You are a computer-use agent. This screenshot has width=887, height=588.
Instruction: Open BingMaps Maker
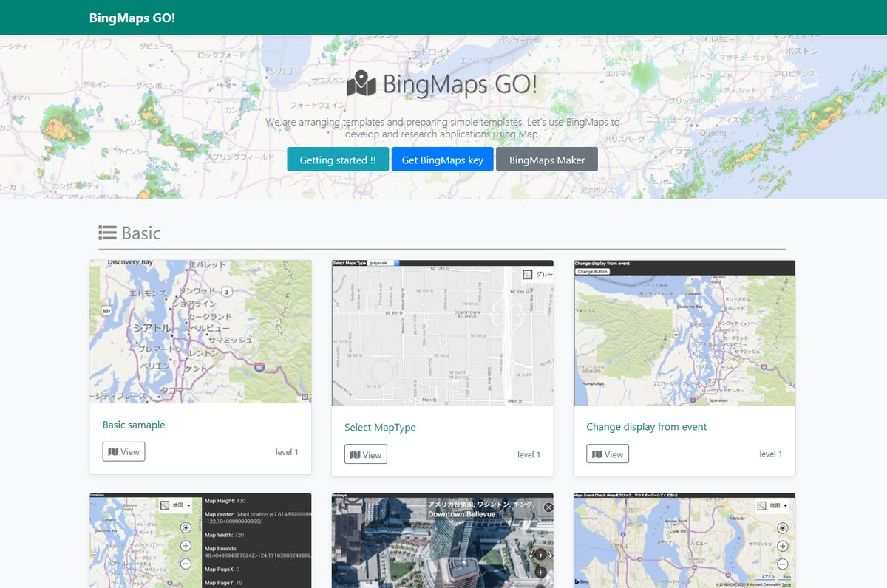[546, 160]
